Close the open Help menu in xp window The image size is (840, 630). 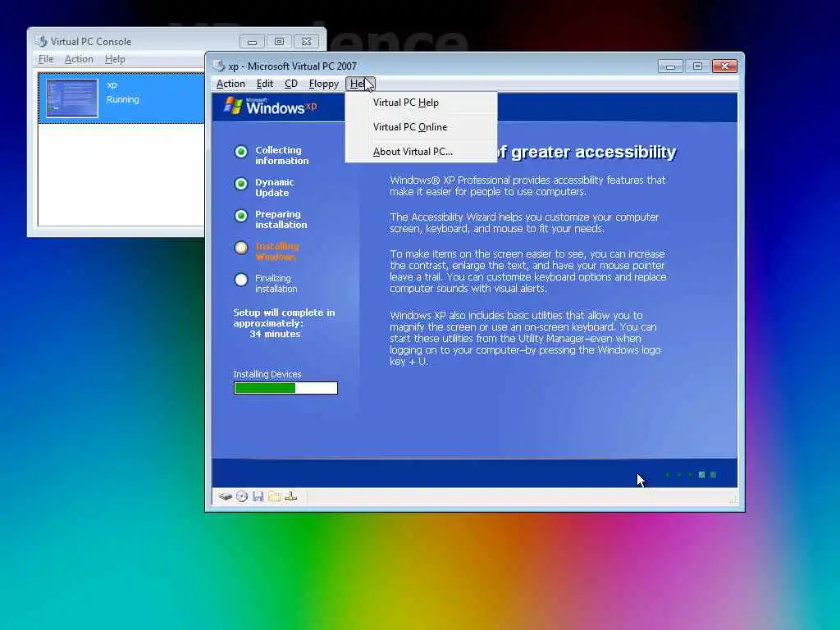tap(360, 84)
